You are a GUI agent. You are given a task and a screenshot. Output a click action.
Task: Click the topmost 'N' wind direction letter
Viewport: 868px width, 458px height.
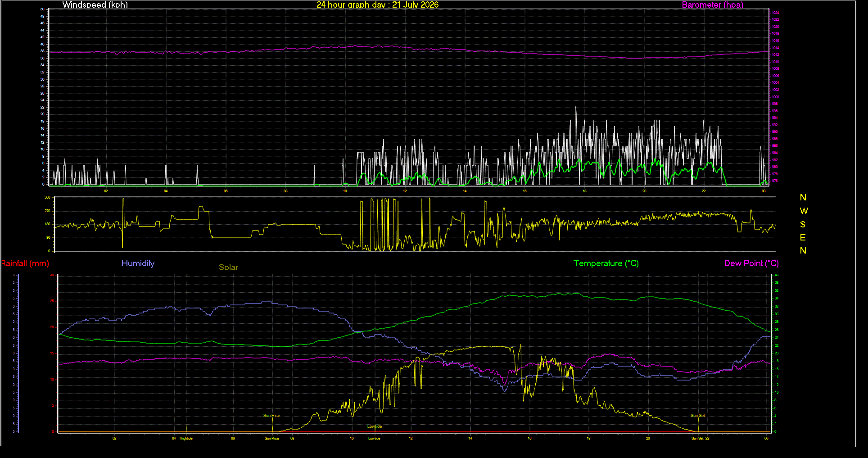click(x=803, y=197)
